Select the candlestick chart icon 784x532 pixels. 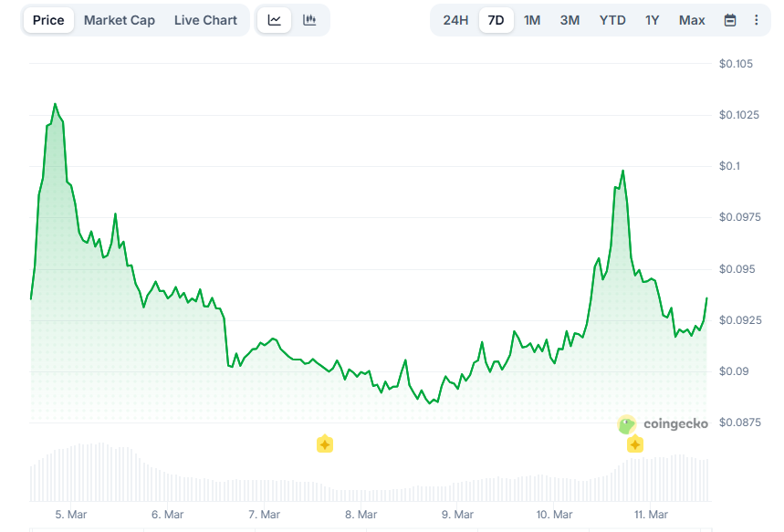[308, 19]
